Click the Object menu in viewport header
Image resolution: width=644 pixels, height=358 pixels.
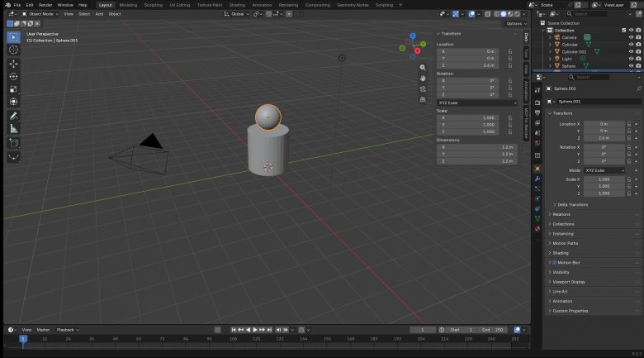click(115, 14)
